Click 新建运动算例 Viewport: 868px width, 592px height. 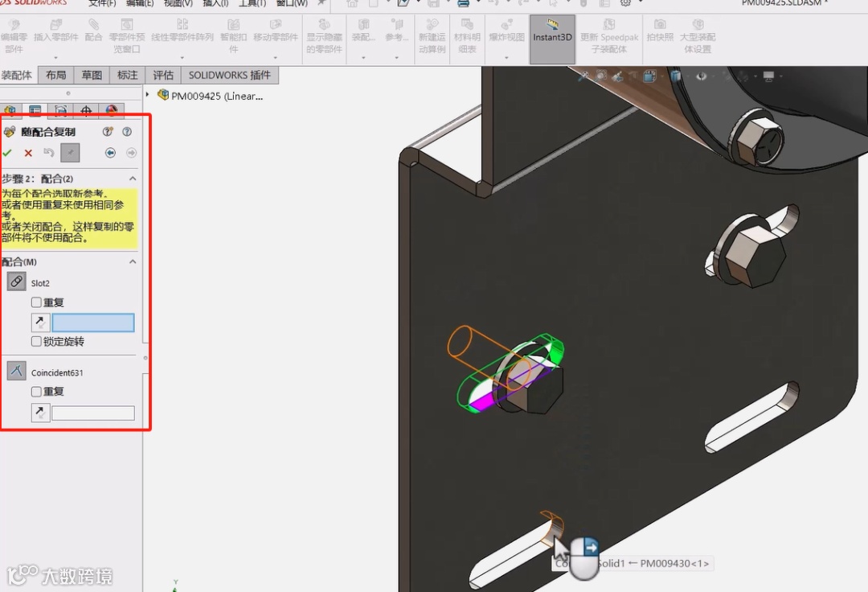(x=432, y=36)
